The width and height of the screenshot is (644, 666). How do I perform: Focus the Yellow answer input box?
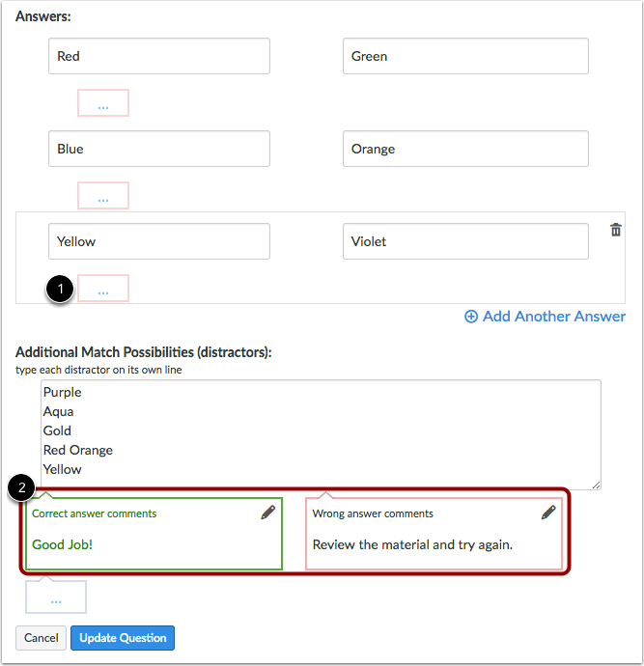pyautogui.click(x=159, y=241)
